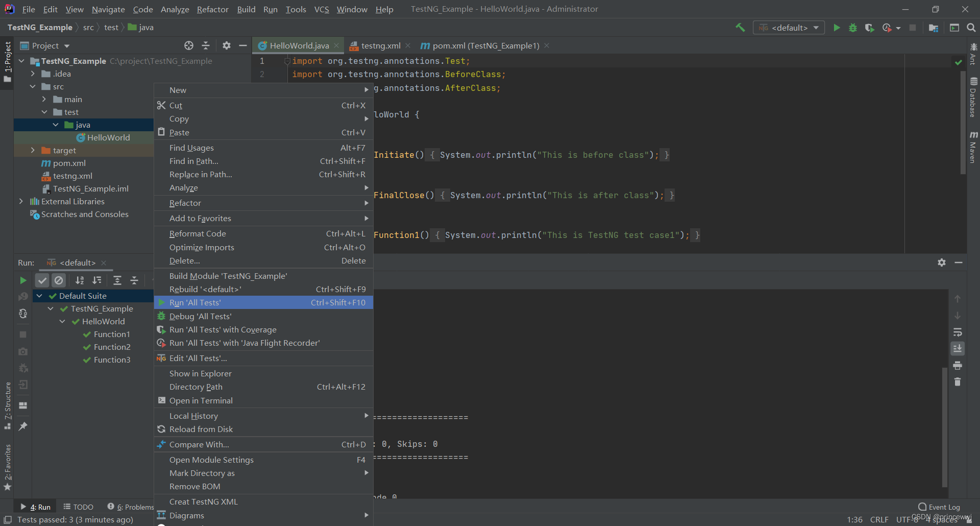The width and height of the screenshot is (980, 526).
Task: Collapse the src folder
Action: [33, 86]
